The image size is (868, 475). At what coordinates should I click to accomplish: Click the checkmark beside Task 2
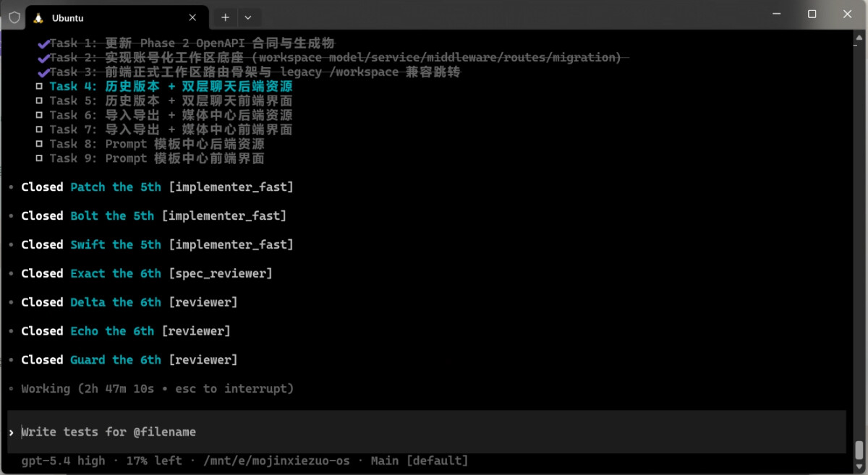point(43,58)
